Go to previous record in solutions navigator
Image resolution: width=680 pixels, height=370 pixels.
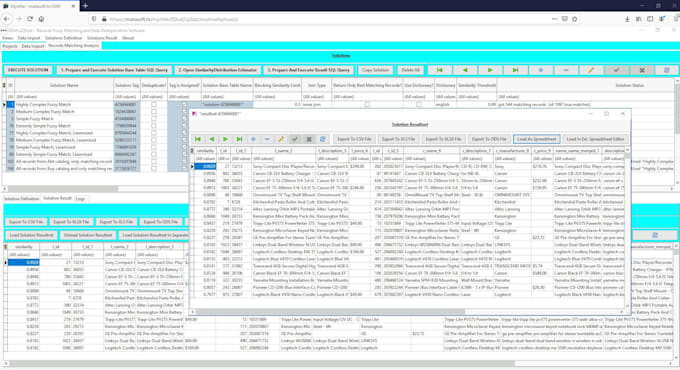[465, 70]
